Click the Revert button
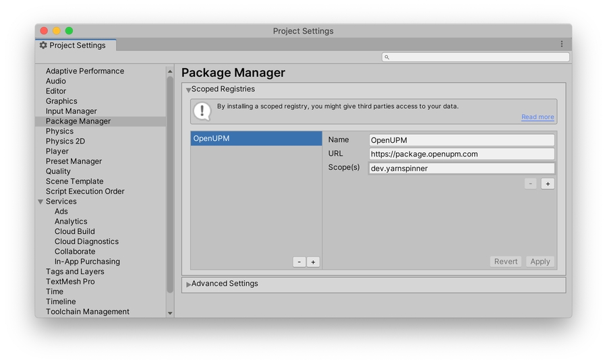 (506, 262)
